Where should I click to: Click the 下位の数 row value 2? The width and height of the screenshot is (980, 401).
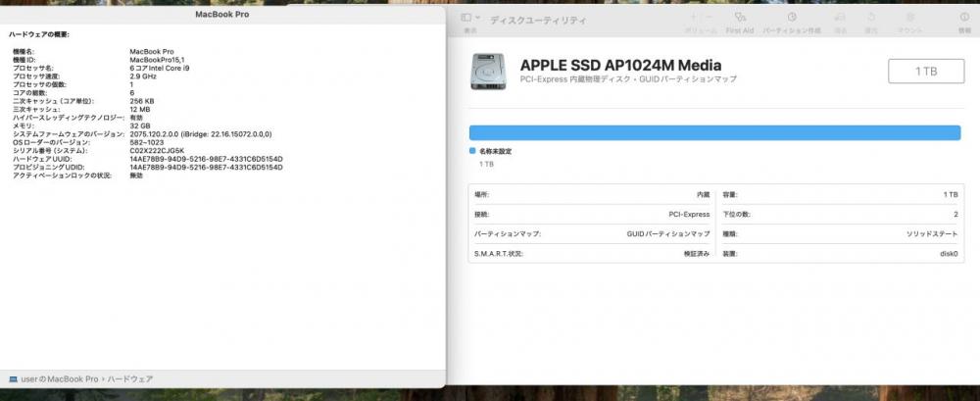tap(955, 214)
